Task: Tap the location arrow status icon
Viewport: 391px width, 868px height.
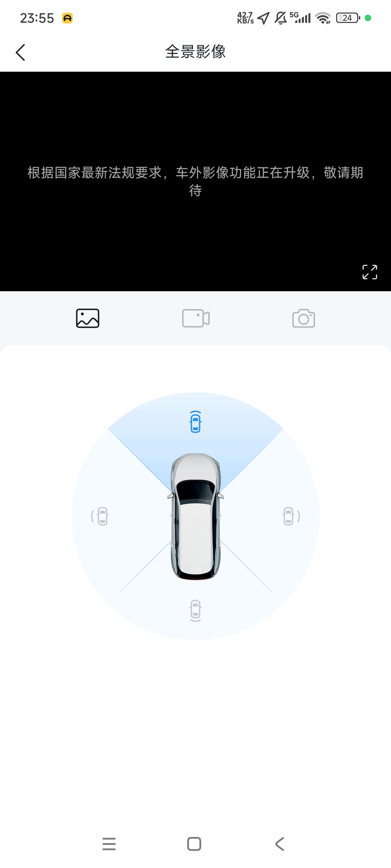Action: point(263,18)
